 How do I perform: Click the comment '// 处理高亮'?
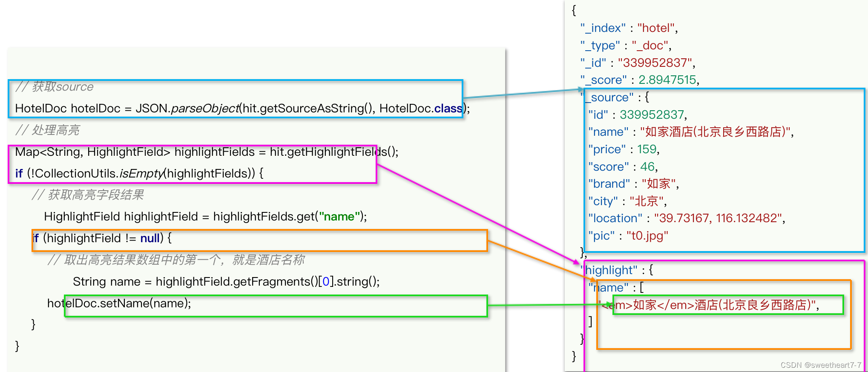(48, 130)
